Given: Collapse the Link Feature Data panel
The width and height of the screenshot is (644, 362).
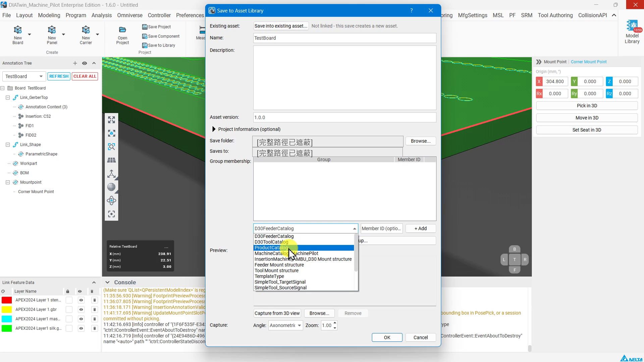Looking at the screenshot, I should tap(94, 283).
